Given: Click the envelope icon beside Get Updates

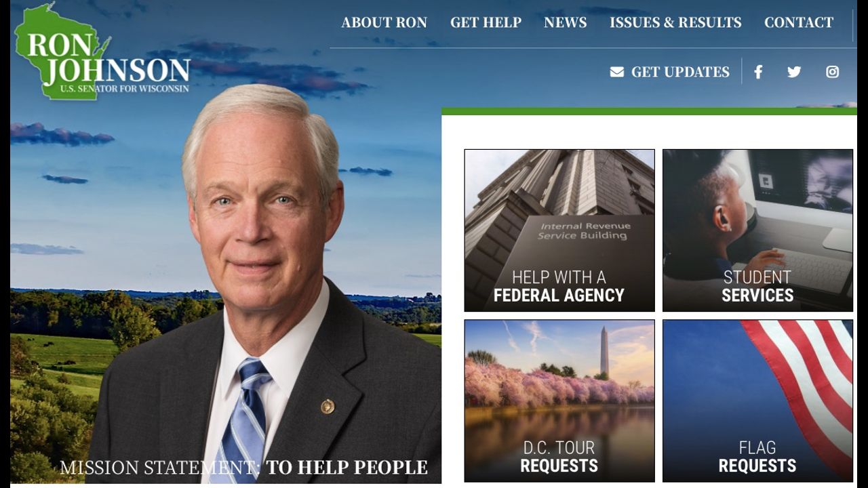Looking at the screenshot, I should pos(616,72).
